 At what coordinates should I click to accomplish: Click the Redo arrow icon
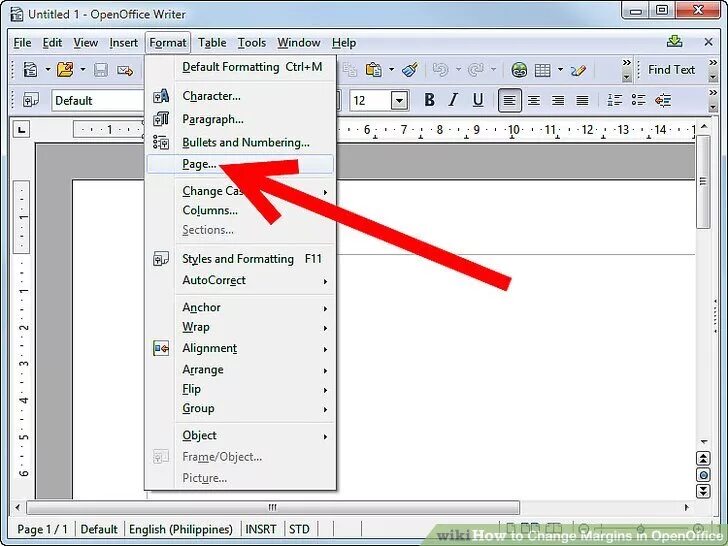click(475, 70)
